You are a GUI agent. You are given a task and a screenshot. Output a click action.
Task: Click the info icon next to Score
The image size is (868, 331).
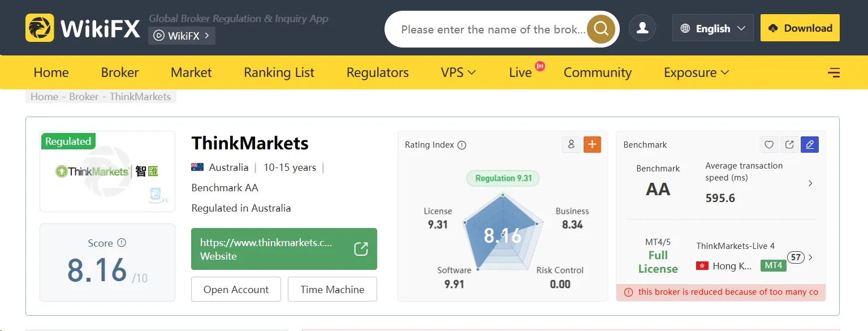tap(122, 243)
